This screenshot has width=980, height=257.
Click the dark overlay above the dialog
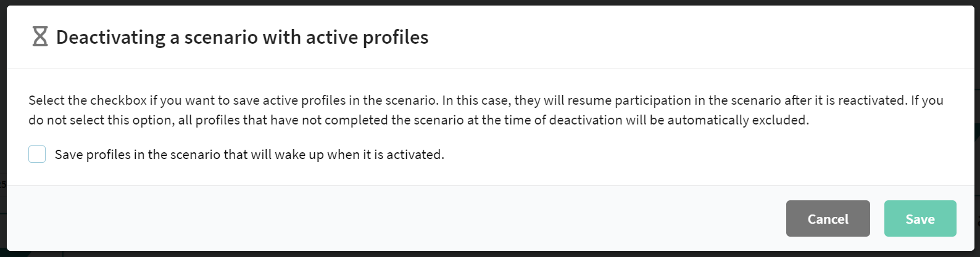490,2
